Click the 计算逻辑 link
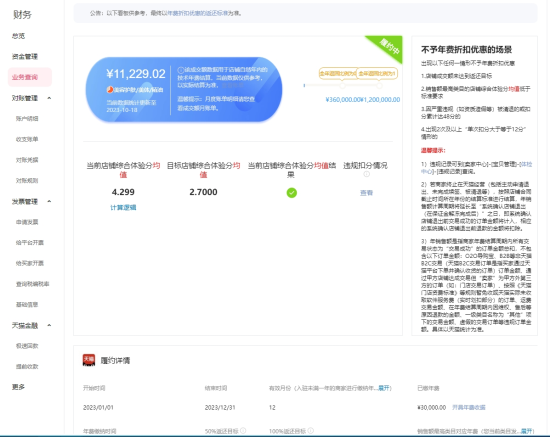 (123, 208)
